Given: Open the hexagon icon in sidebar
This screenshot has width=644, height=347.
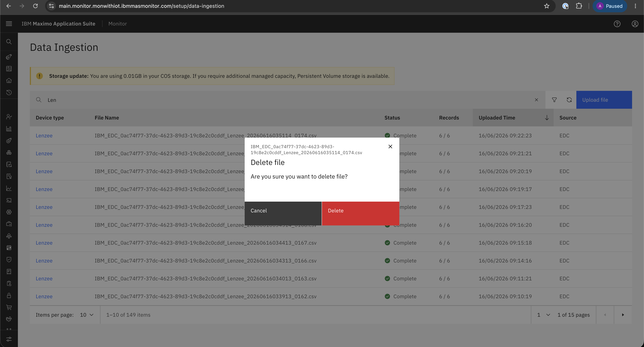Looking at the screenshot, I should (x=9, y=212).
